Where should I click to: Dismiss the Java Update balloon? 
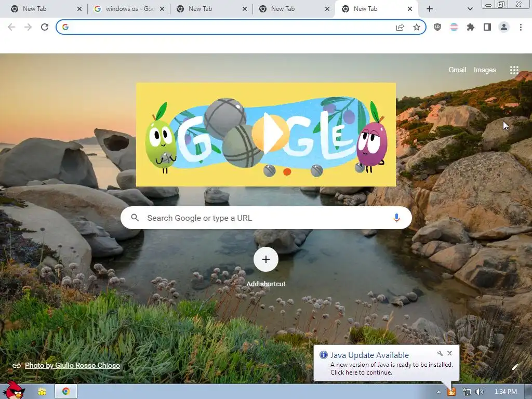(x=449, y=353)
